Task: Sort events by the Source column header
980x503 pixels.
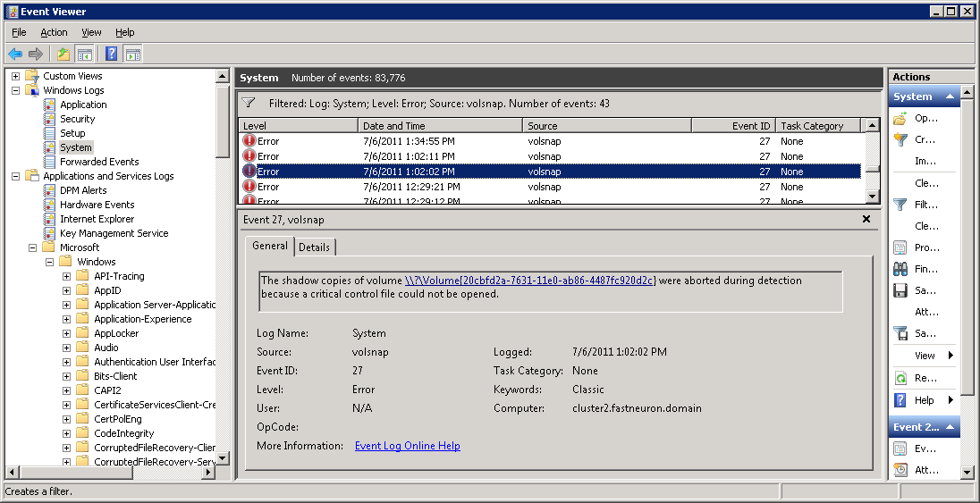Action: (607, 126)
